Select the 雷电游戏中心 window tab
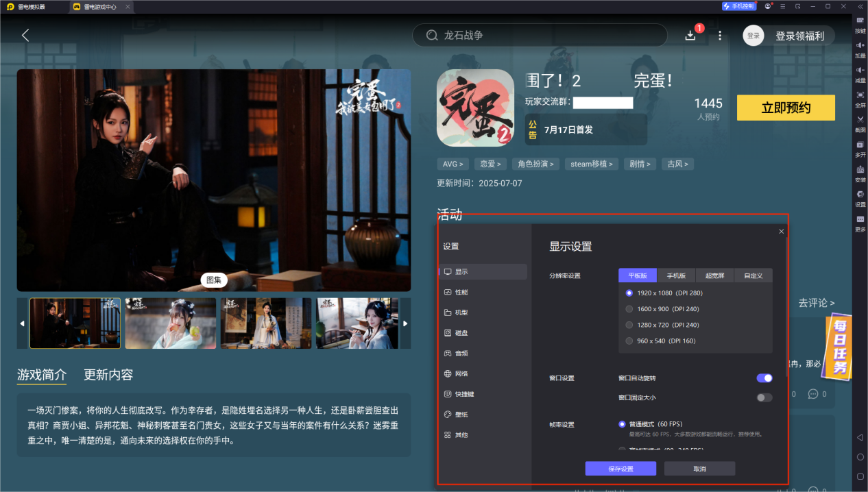This screenshot has width=868, height=492. click(x=99, y=6)
